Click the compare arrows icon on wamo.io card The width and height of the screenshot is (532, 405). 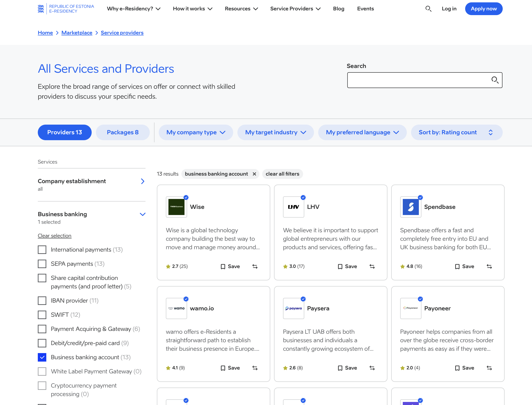[255, 368]
